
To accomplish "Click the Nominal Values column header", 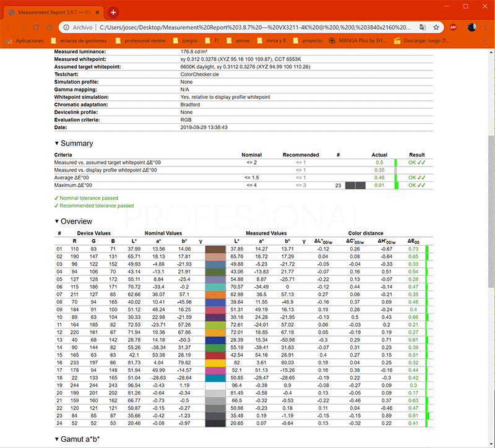I will pyautogui.click(x=163, y=233).
